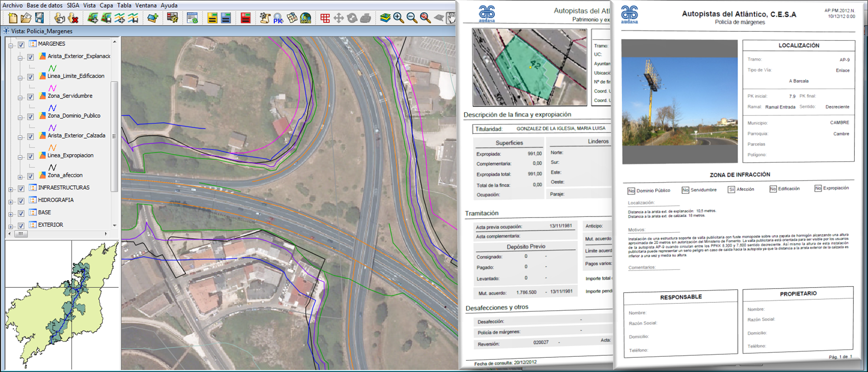Select the zoom out magnifier tool

[x=412, y=18]
